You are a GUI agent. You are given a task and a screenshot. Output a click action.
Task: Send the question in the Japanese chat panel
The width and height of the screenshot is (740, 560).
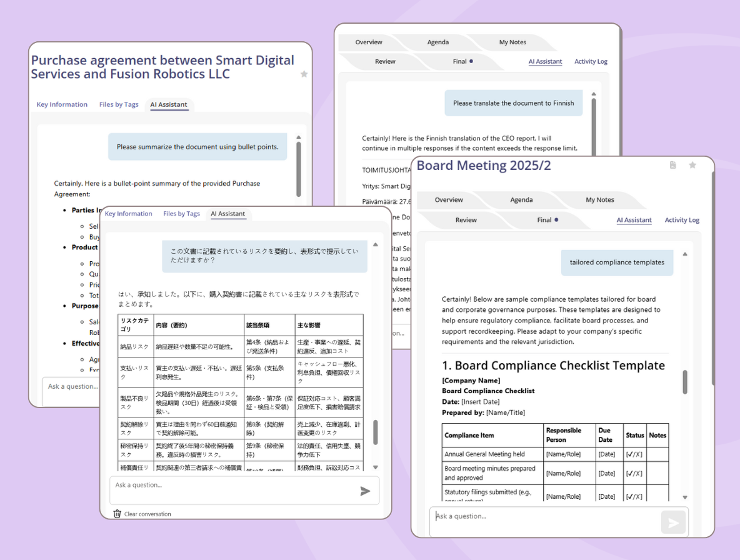pyautogui.click(x=366, y=491)
